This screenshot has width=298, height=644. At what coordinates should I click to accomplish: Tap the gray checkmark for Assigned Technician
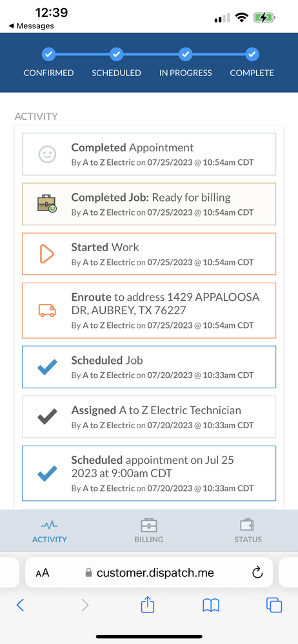(x=47, y=417)
